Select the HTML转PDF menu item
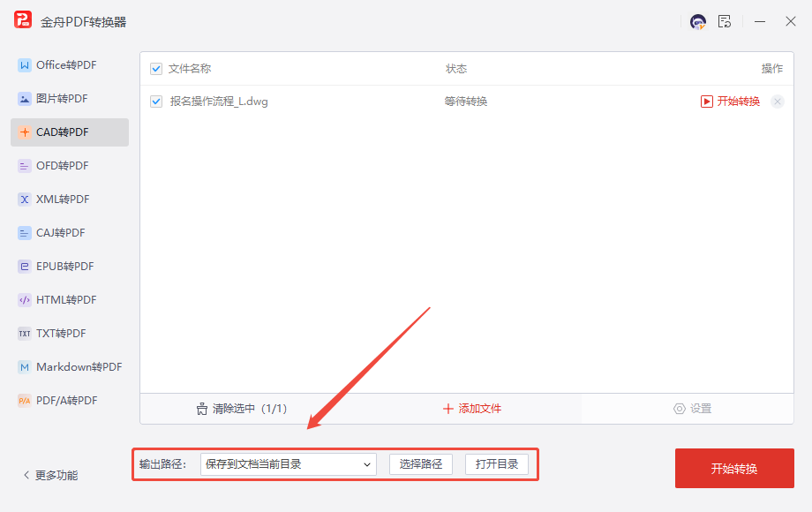Image resolution: width=812 pixels, height=512 pixels. coord(70,300)
